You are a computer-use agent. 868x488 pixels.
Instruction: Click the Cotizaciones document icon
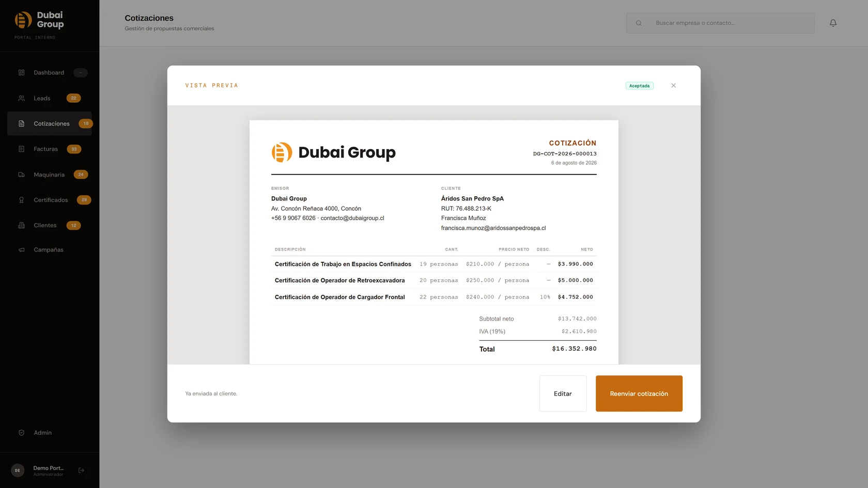point(21,123)
